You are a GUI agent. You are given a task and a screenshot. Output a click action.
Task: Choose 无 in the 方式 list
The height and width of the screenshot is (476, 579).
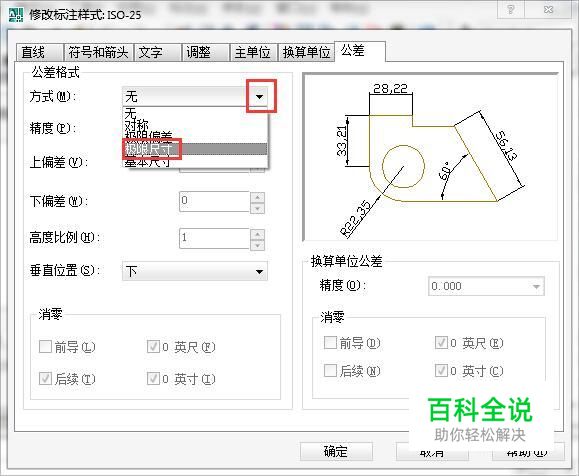tap(195, 112)
